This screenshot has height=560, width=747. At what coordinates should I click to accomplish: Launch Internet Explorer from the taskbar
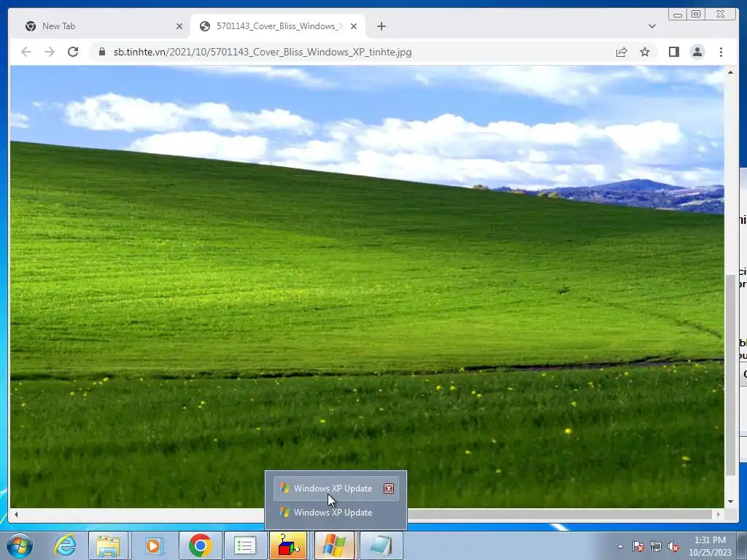(x=65, y=545)
